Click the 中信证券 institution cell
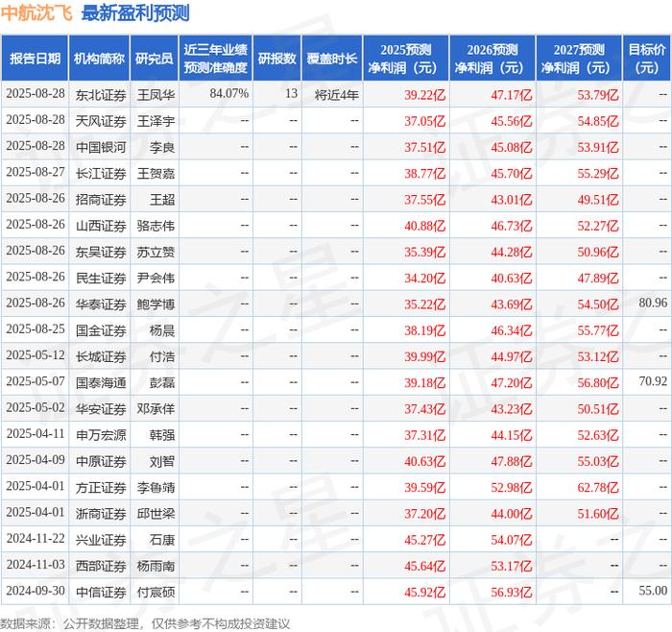 tap(101, 592)
